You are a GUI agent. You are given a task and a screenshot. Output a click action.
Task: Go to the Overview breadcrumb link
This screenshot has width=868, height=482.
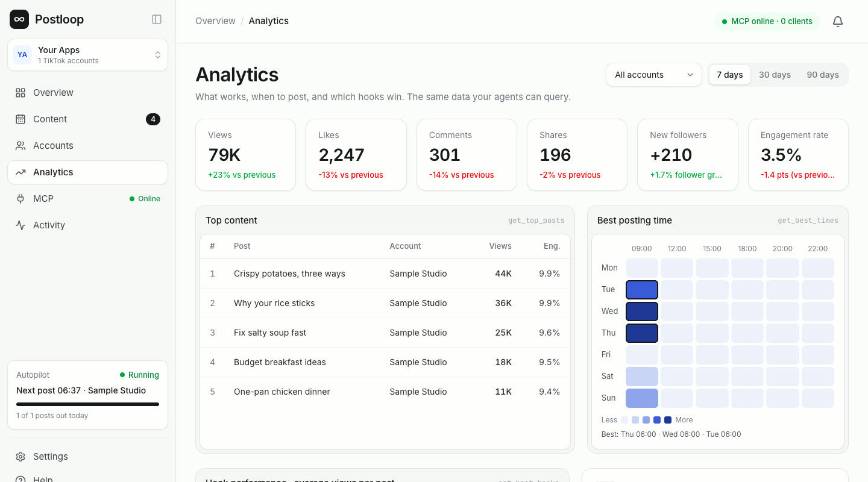pos(215,20)
